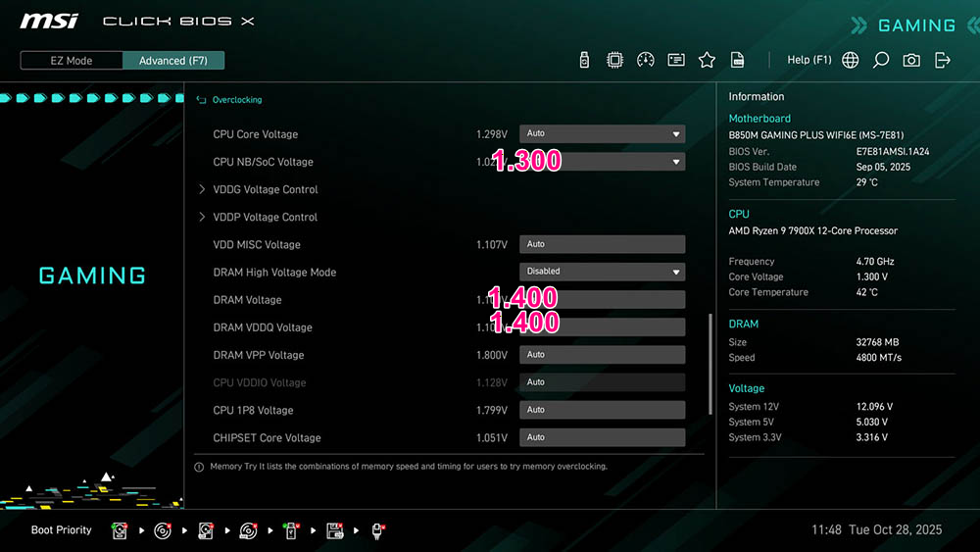Open the CPU Core Voltage dropdown
This screenshot has height=552, width=980.
602,133
